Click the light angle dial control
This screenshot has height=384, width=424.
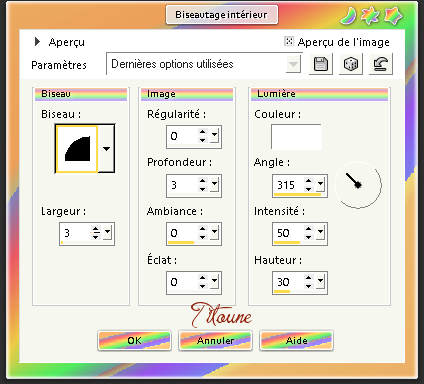pyautogui.click(x=358, y=185)
